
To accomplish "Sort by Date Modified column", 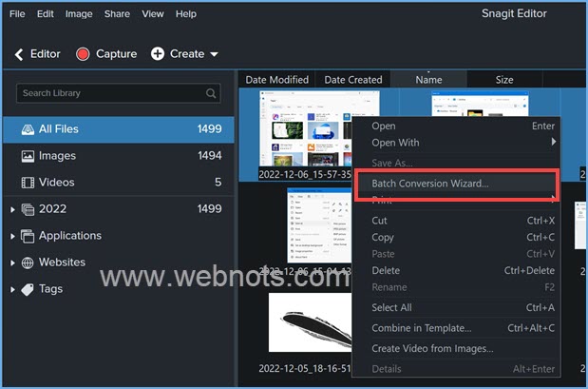I will click(276, 80).
